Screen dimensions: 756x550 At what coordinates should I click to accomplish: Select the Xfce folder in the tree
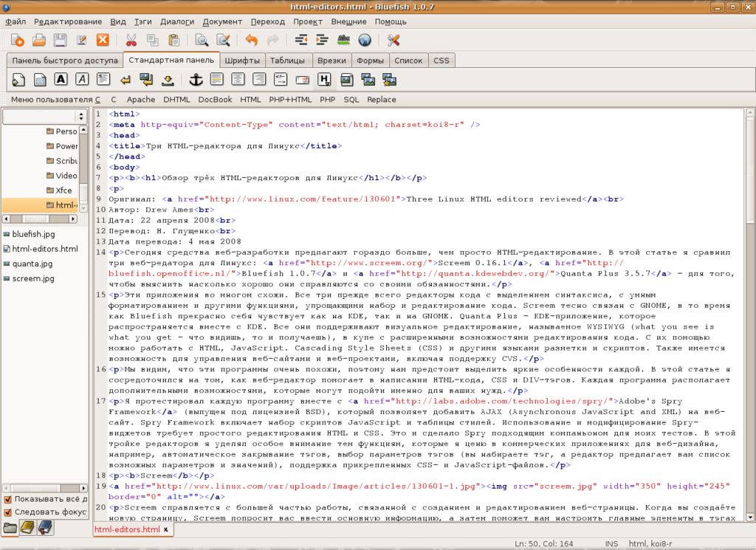tap(59, 190)
